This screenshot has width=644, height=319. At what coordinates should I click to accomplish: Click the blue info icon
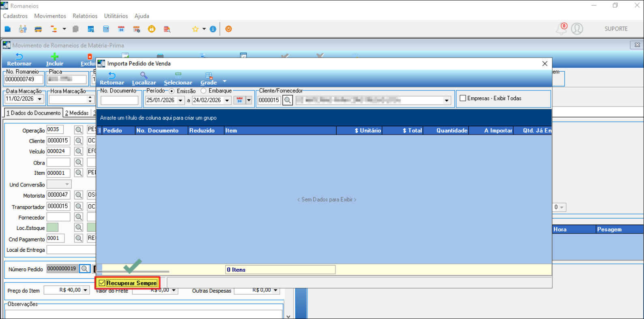coord(213,29)
